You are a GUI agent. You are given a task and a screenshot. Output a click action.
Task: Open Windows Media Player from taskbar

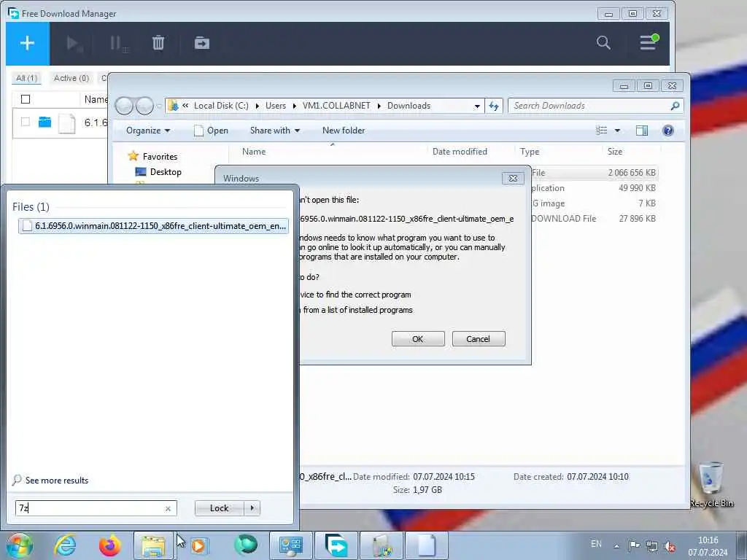[198, 545]
